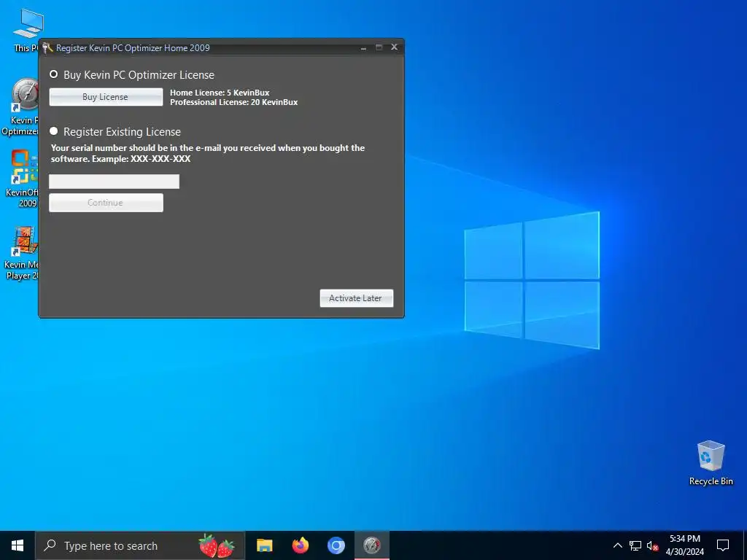The image size is (747, 560).
Task: Open the network status tray icon
Action: coord(635,545)
